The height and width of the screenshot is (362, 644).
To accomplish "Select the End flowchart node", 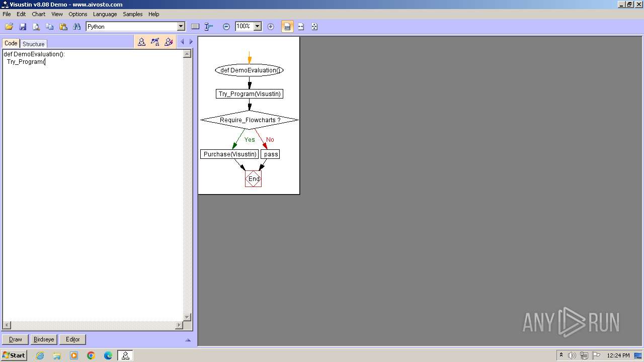I will click(254, 179).
